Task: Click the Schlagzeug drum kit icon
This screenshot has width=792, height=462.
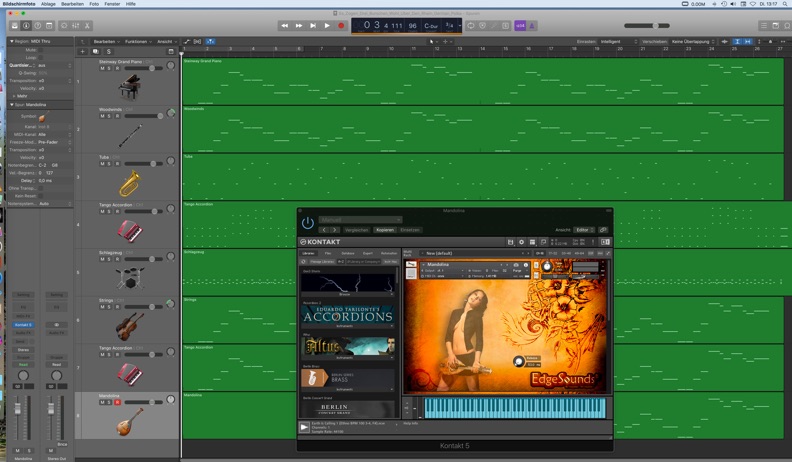Action: point(130,278)
